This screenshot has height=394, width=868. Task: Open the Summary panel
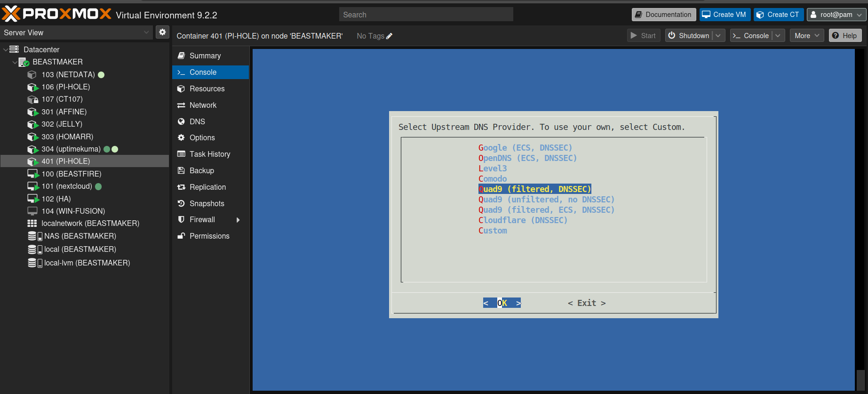210,56
